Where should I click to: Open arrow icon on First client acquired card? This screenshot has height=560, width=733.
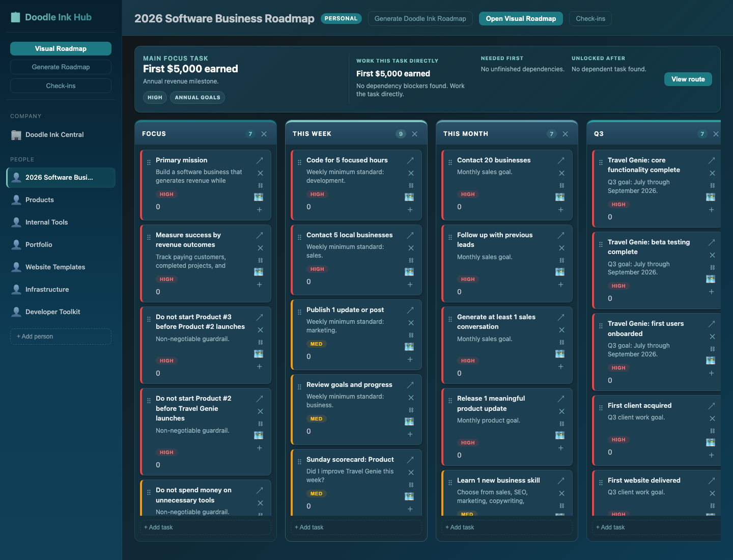point(712,406)
